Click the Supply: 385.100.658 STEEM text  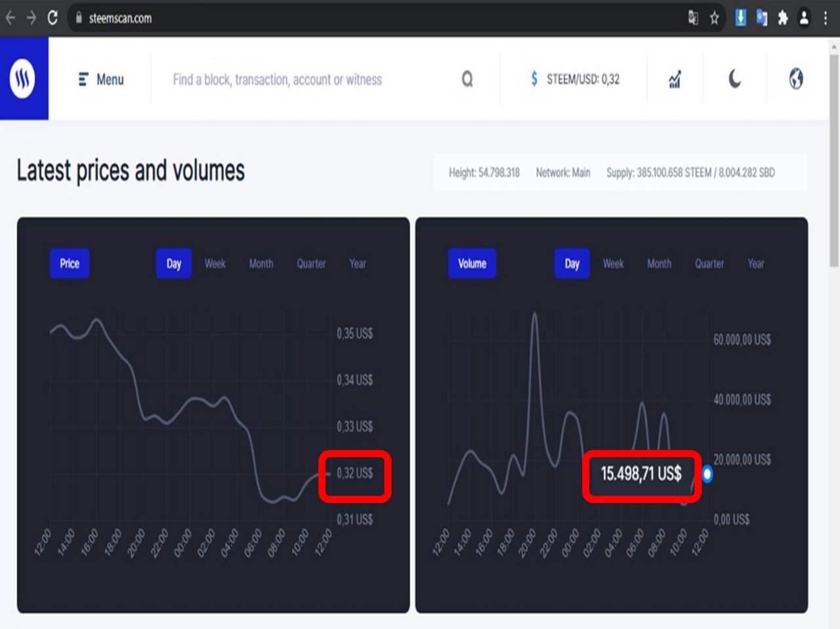click(x=659, y=173)
